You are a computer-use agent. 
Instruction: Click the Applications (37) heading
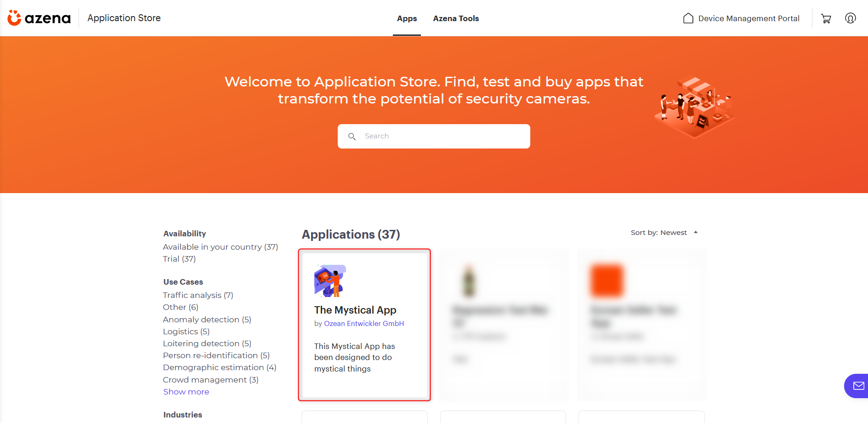351,234
